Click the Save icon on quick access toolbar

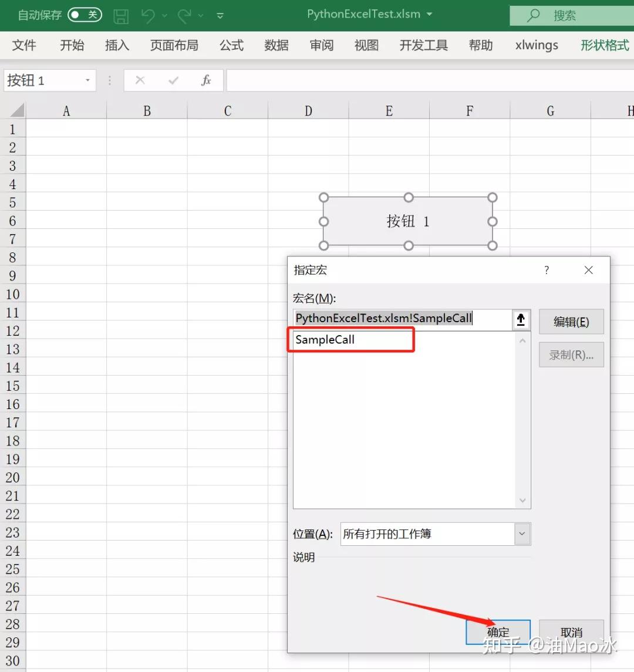click(x=121, y=15)
